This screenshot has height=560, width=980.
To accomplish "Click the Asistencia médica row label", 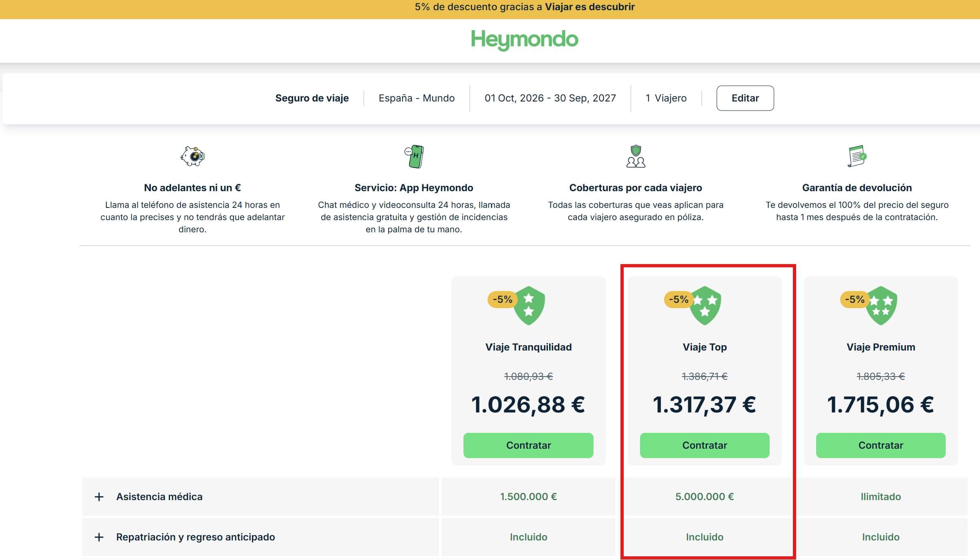I will 159,497.
